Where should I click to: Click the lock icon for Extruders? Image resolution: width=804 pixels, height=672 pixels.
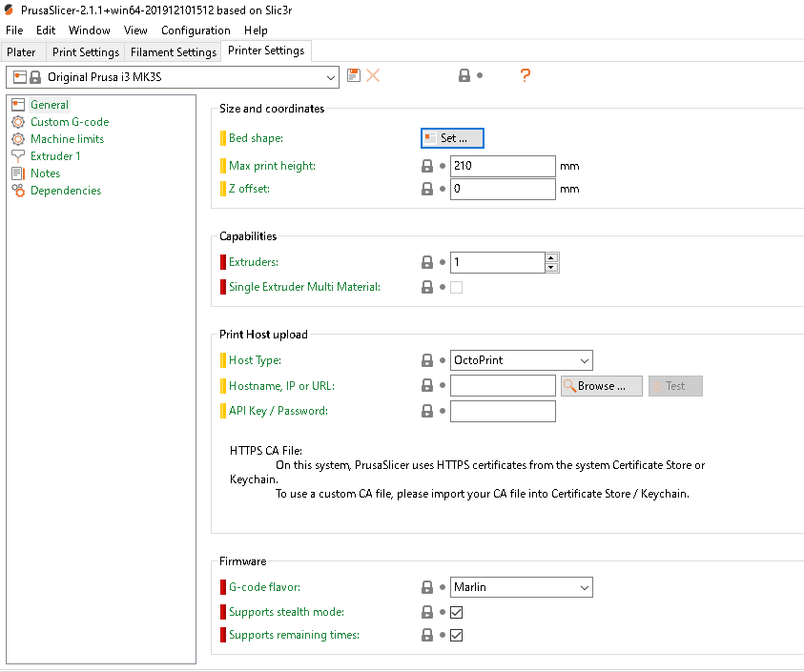click(x=427, y=262)
